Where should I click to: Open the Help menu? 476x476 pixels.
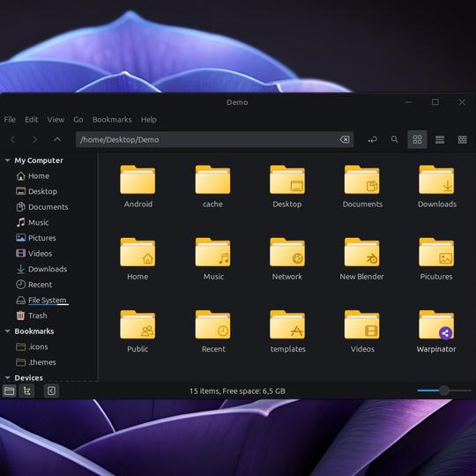[149, 120]
